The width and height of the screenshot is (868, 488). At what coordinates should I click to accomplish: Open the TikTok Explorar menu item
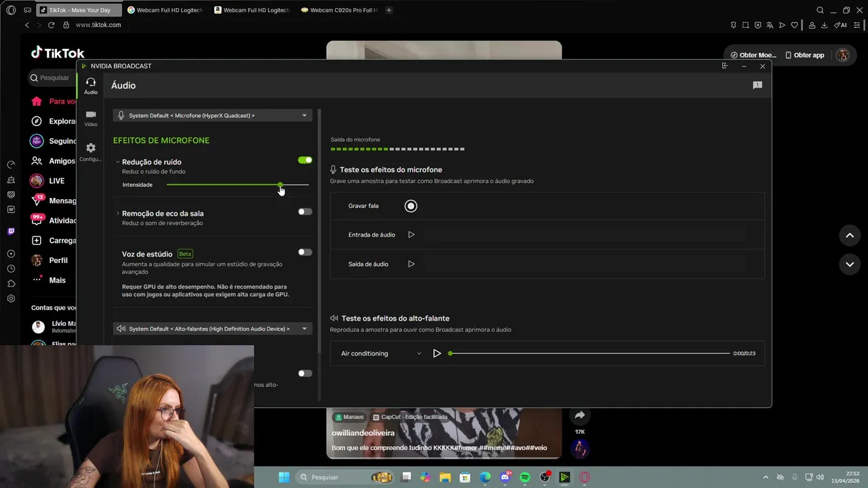tap(54, 121)
